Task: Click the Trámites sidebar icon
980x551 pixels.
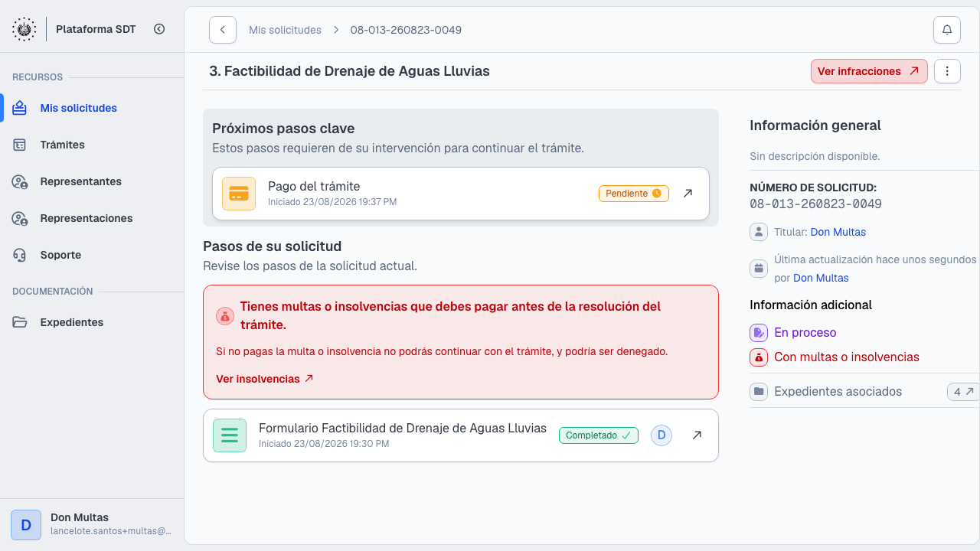Action: pos(20,145)
